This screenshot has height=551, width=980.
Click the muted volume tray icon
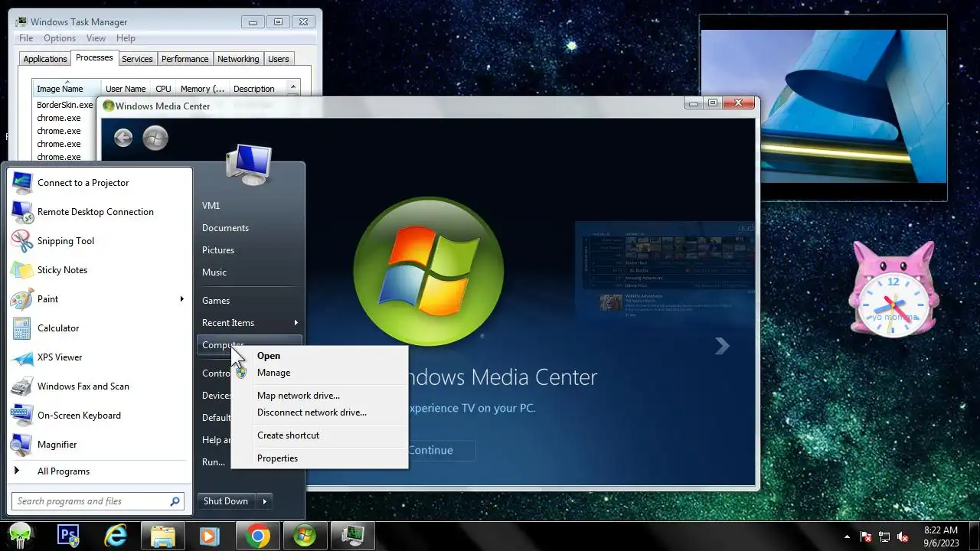coord(903,536)
